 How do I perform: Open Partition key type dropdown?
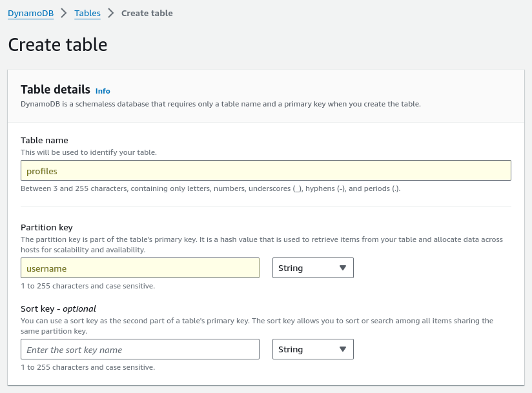tap(313, 268)
